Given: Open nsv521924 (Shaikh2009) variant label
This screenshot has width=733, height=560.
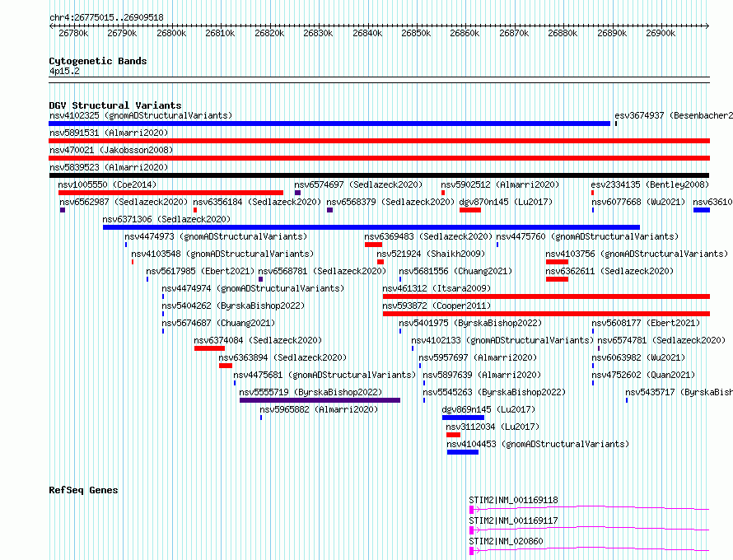Looking at the screenshot, I should (431, 254).
